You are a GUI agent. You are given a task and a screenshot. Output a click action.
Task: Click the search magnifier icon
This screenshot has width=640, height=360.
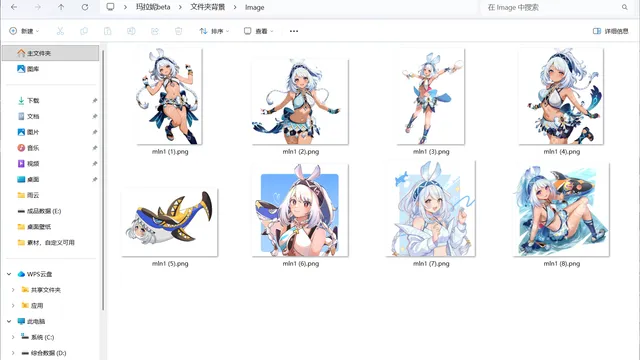(624, 7)
